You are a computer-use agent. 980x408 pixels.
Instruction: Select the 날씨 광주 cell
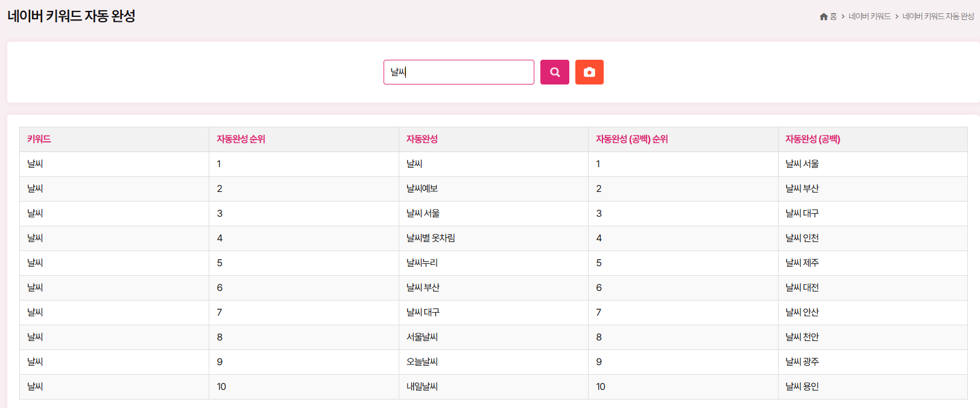pos(873,362)
